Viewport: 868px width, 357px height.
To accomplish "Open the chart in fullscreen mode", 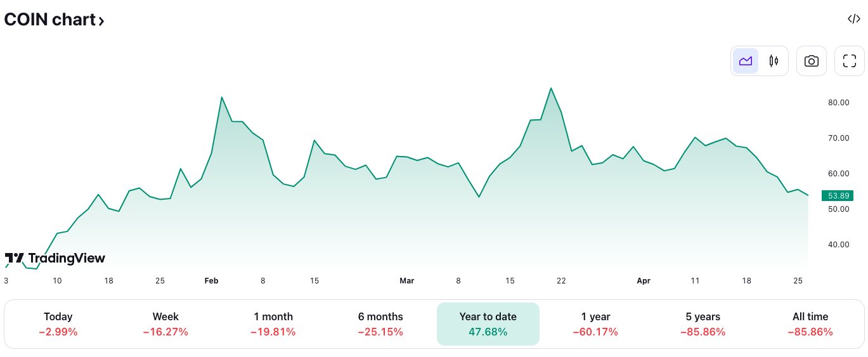I will (x=850, y=61).
